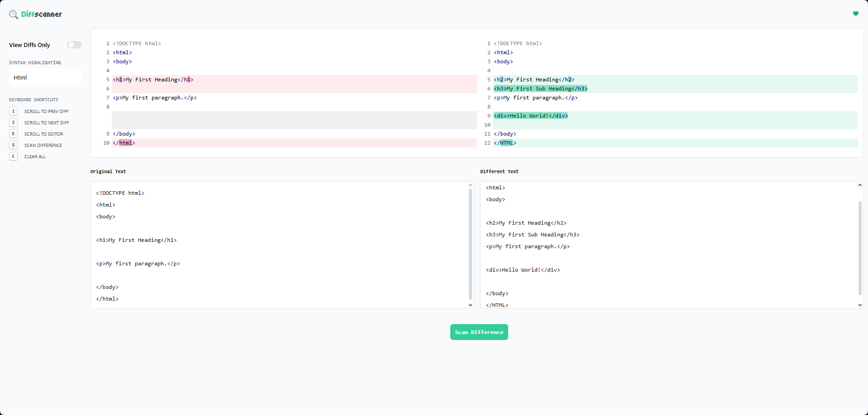Click the Original Text scrollbar up arrow
The width and height of the screenshot is (868, 415).
point(471,185)
